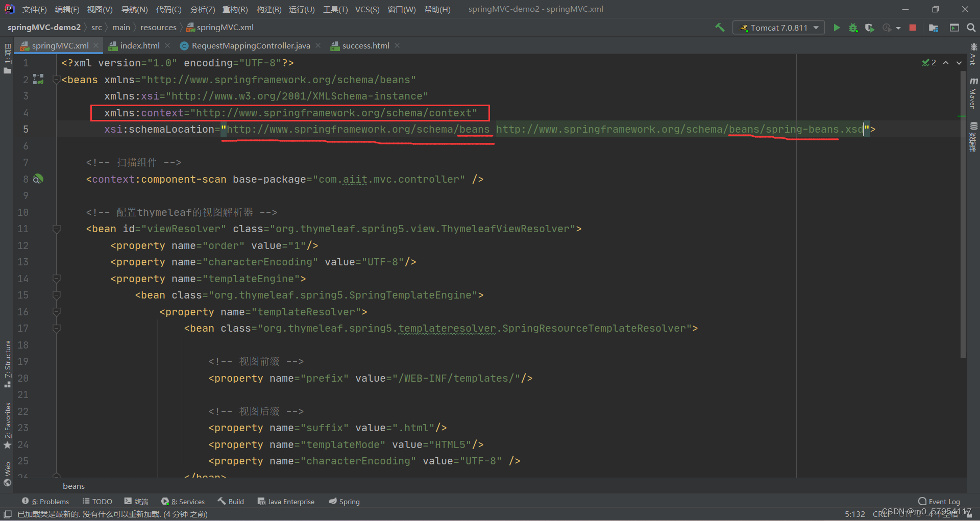
Task: Open the VCS menu
Action: 367,9
